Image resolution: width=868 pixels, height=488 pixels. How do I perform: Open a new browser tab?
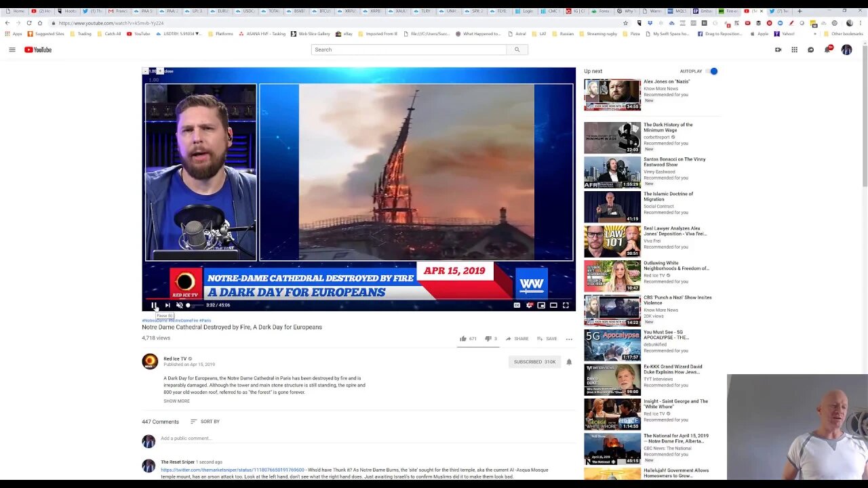[x=800, y=11]
